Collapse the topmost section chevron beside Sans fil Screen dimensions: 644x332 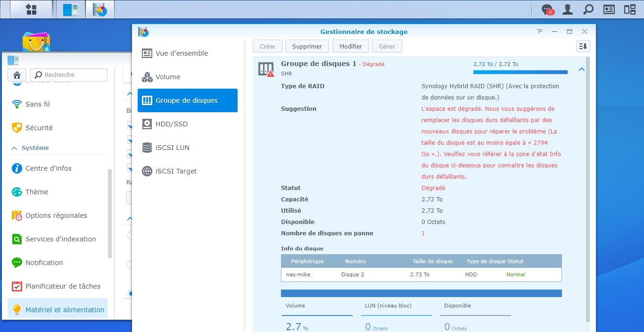coord(130,94)
